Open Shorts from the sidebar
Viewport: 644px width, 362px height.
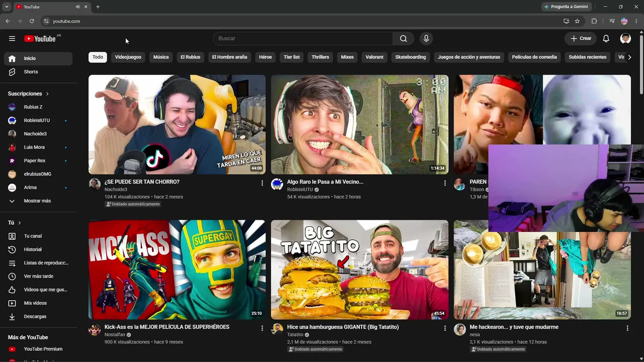click(38, 72)
